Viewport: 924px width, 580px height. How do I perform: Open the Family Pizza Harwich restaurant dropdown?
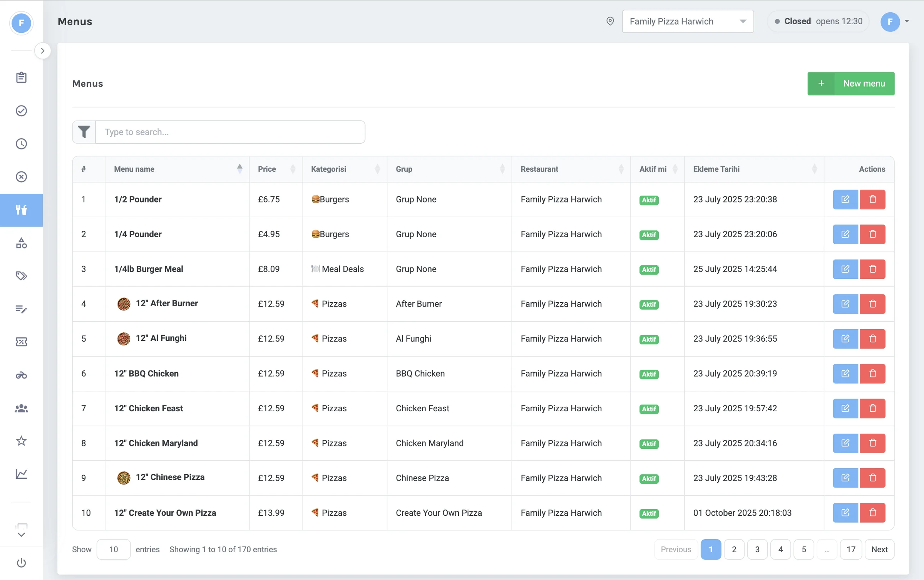(688, 21)
